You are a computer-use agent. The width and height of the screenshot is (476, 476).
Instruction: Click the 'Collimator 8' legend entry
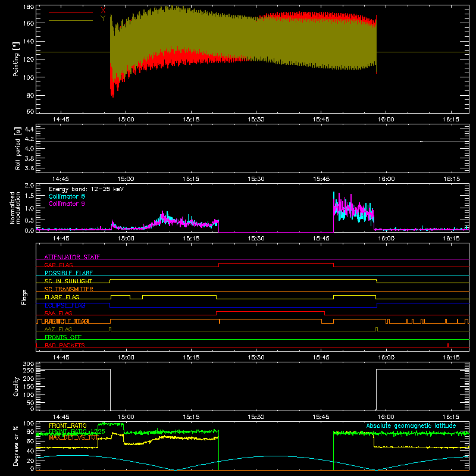coord(67,196)
